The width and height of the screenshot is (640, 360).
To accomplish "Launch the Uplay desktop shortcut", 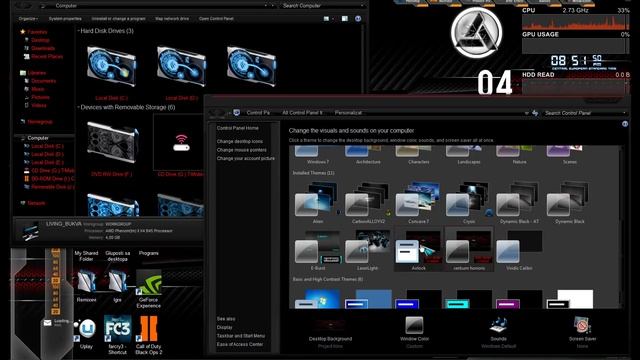I will (x=86, y=329).
